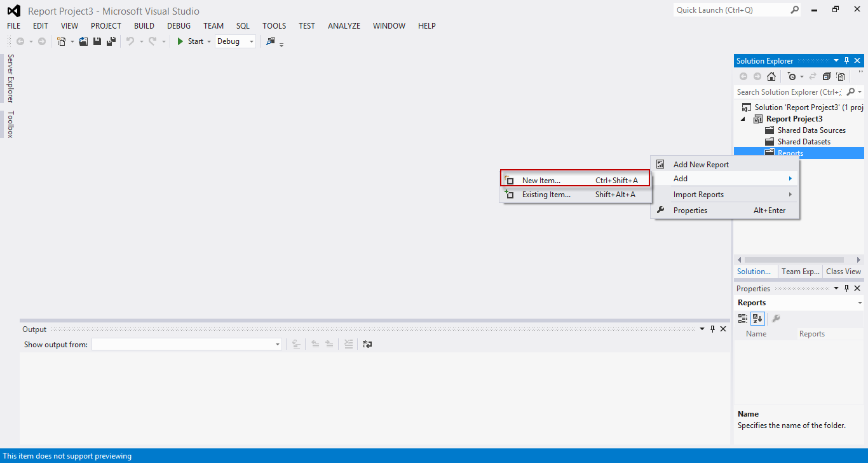868x463 pixels.
Task: Open Properties via Solution Explorer toolbar icon
Action: point(840,76)
